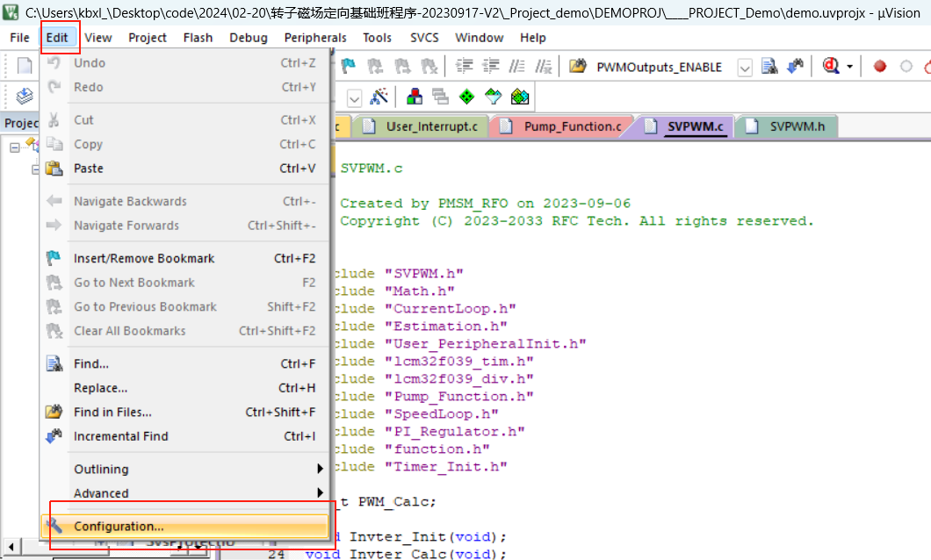Open the target selection dropdown arrow
931x560 pixels.
tap(354, 98)
